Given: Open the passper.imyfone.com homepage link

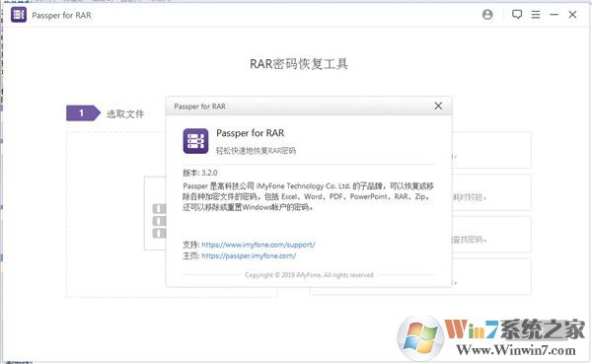Looking at the screenshot, I should 249,256.
